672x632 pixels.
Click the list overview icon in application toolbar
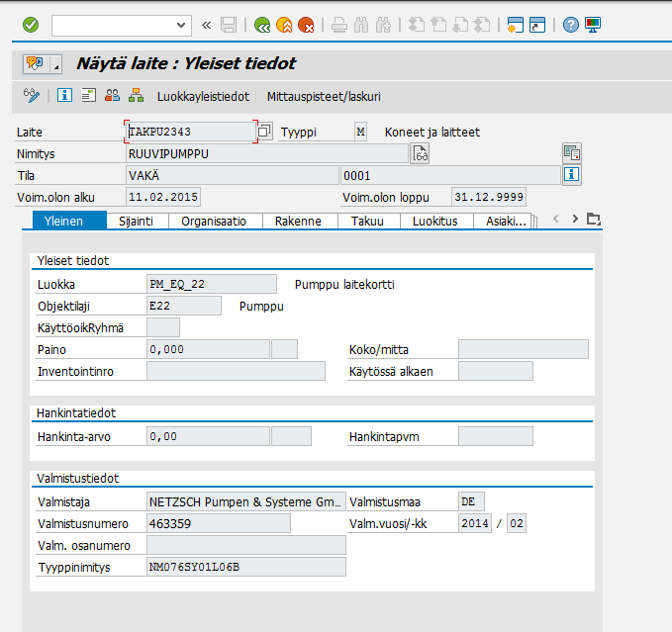(89, 95)
